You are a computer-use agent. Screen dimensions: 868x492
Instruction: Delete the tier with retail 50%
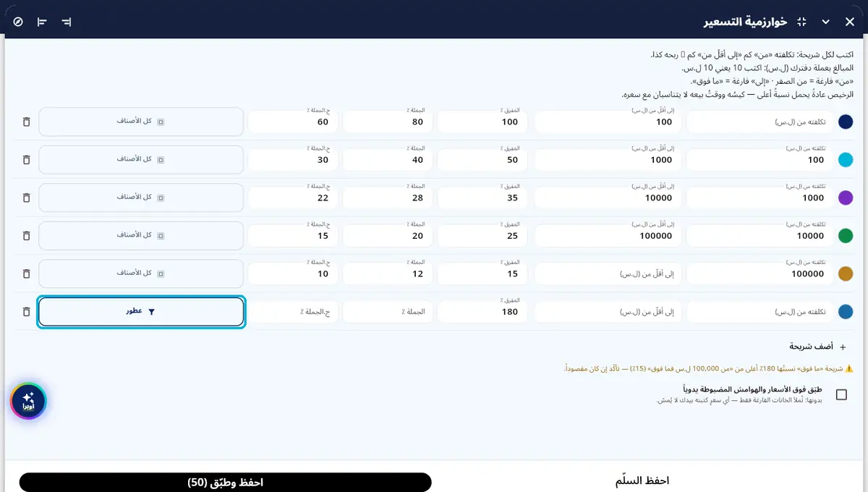27,159
